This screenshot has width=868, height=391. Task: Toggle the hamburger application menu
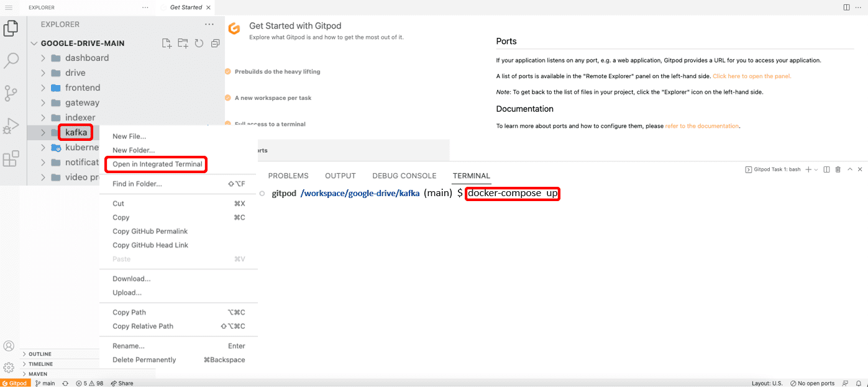[9, 7]
